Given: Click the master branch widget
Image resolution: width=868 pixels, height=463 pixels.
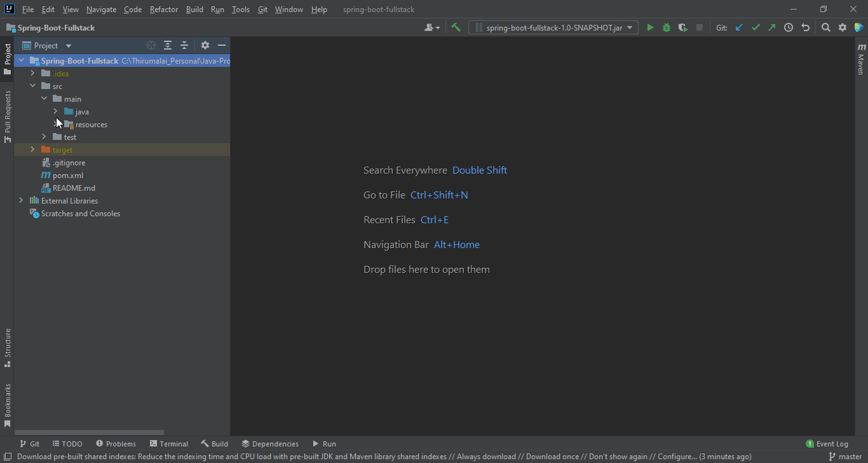Looking at the screenshot, I should tap(846, 457).
